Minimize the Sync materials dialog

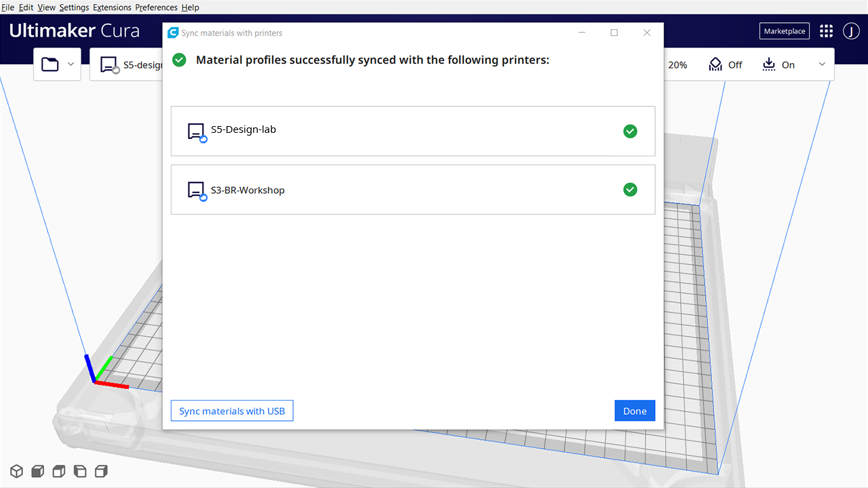pos(582,33)
